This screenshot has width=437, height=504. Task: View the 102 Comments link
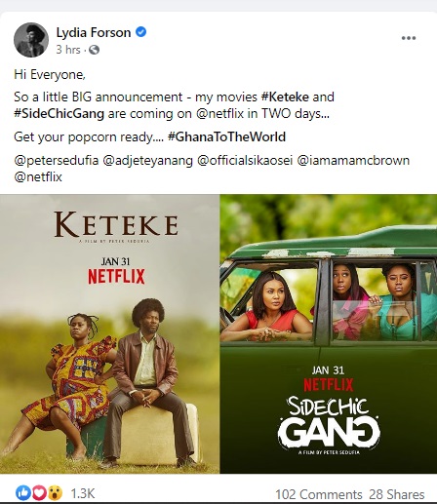tap(319, 494)
